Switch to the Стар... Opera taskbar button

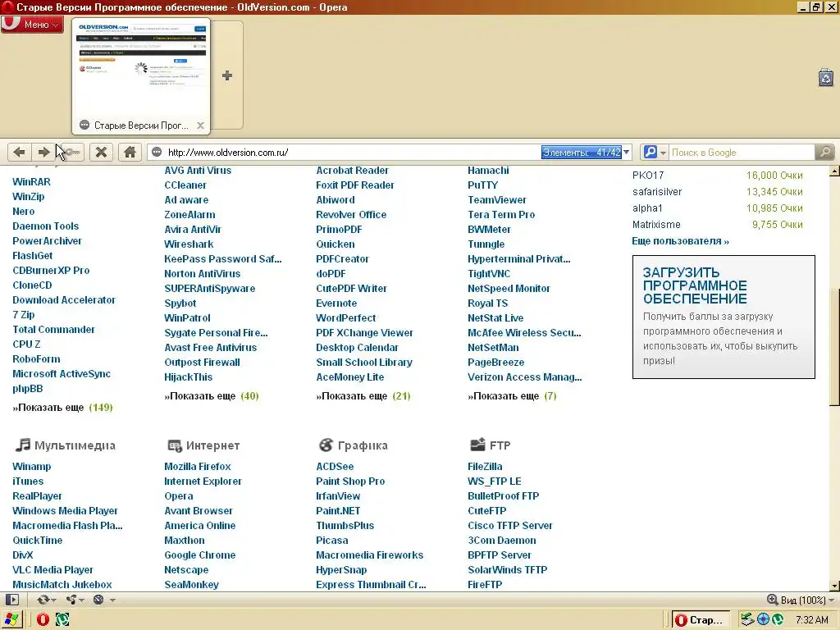pyautogui.click(x=701, y=620)
